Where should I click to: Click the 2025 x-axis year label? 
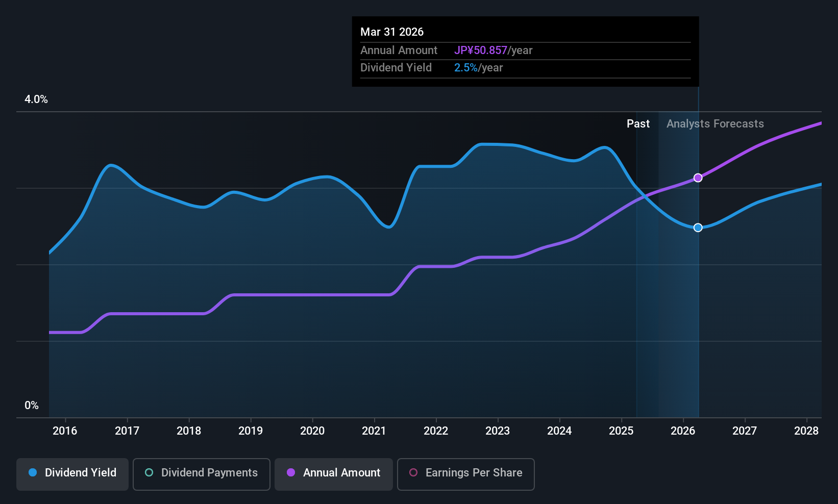coord(621,431)
